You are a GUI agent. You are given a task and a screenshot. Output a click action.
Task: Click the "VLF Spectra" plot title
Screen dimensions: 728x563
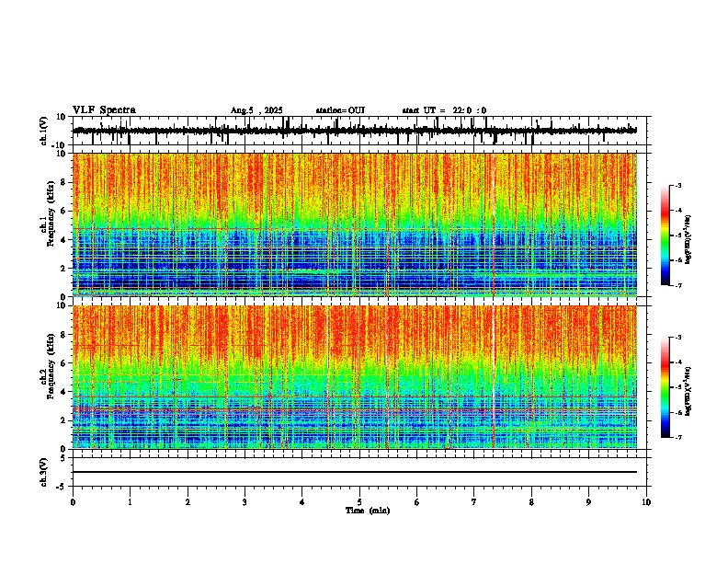coord(104,109)
